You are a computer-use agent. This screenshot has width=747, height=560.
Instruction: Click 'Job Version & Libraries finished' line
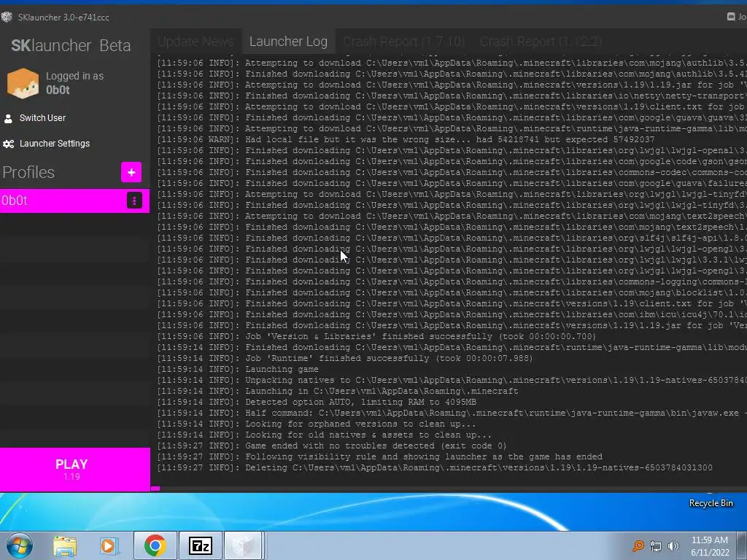pos(376,336)
